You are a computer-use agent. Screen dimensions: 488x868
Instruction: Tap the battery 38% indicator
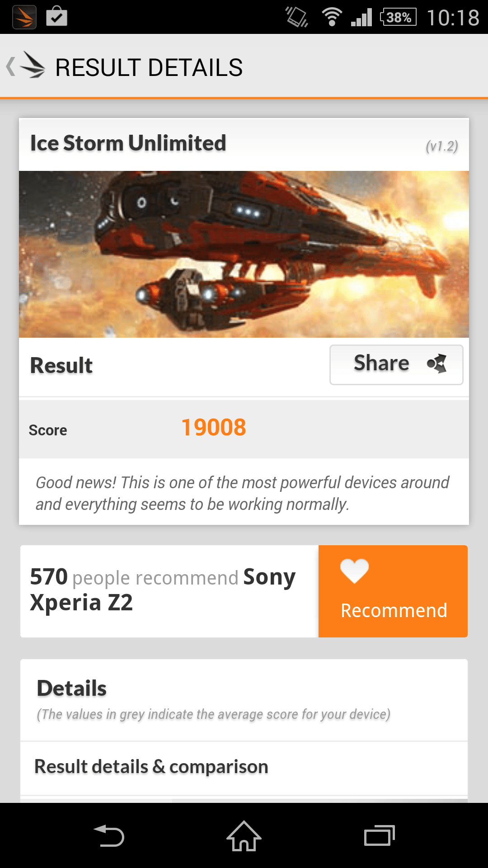[398, 17]
